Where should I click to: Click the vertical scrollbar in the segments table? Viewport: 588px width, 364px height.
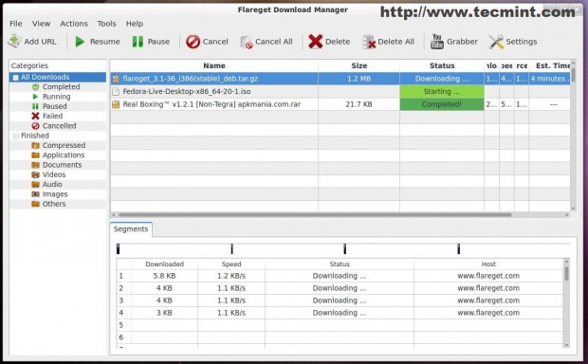click(x=566, y=274)
